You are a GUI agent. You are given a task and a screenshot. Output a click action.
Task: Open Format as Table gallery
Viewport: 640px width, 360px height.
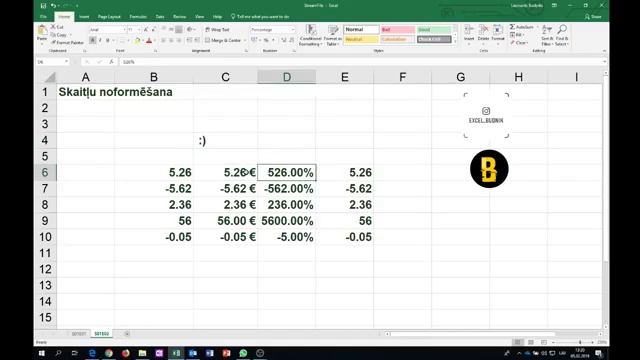tap(333, 36)
